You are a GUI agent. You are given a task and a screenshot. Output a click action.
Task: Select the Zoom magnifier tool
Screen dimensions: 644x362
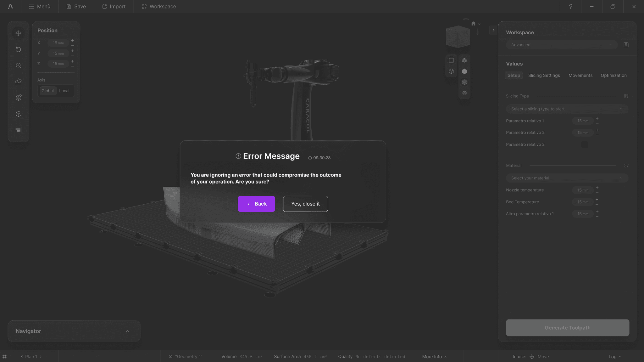pyautogui.click(x=19, y=65)
